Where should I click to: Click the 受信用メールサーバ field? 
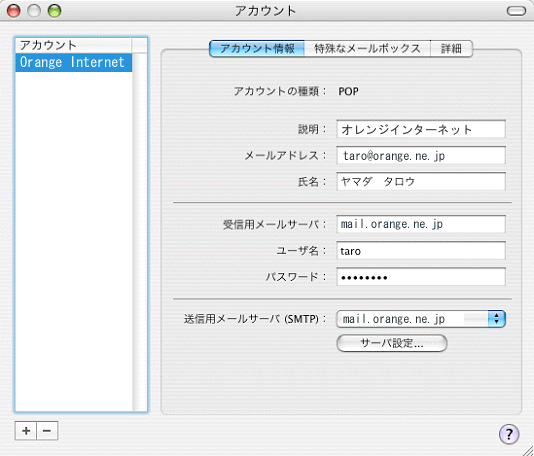pyautogui.click(x=421, y=224)
